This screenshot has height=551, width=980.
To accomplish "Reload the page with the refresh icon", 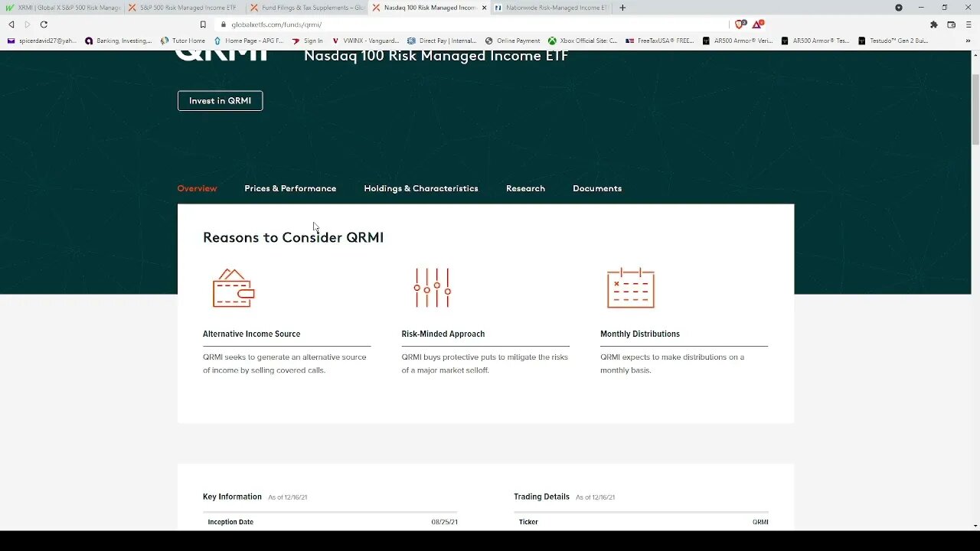I will pos(44,24).
